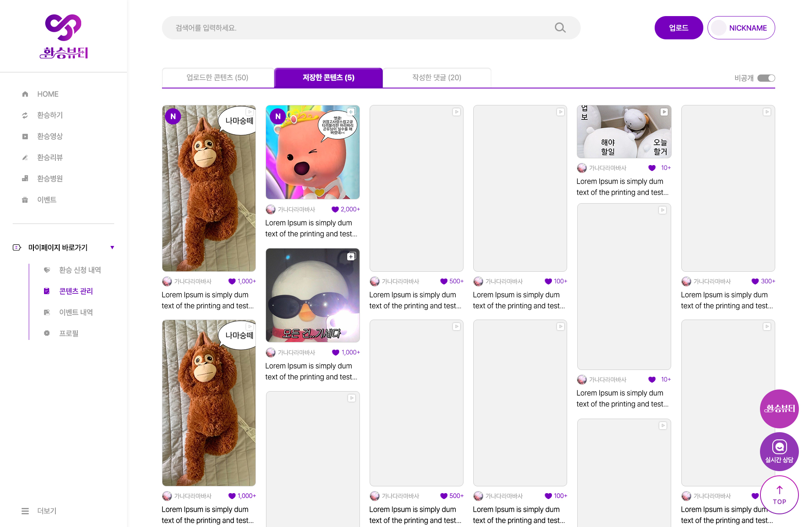Toggle the 비공개 switch

[x=766, y=78]
